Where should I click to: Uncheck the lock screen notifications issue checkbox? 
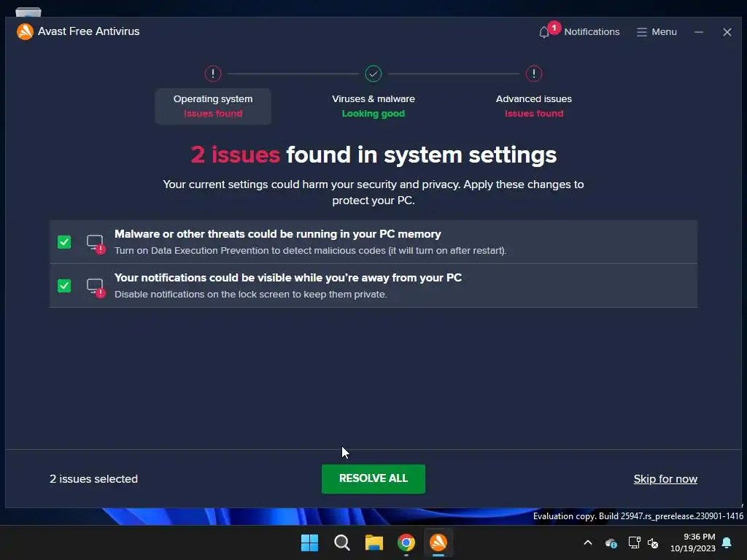click(x=64, y=286)
